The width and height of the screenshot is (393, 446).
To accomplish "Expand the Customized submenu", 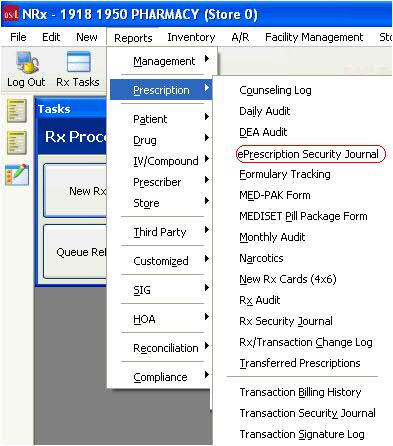I will pyautogui.click(x=161, y=261).
